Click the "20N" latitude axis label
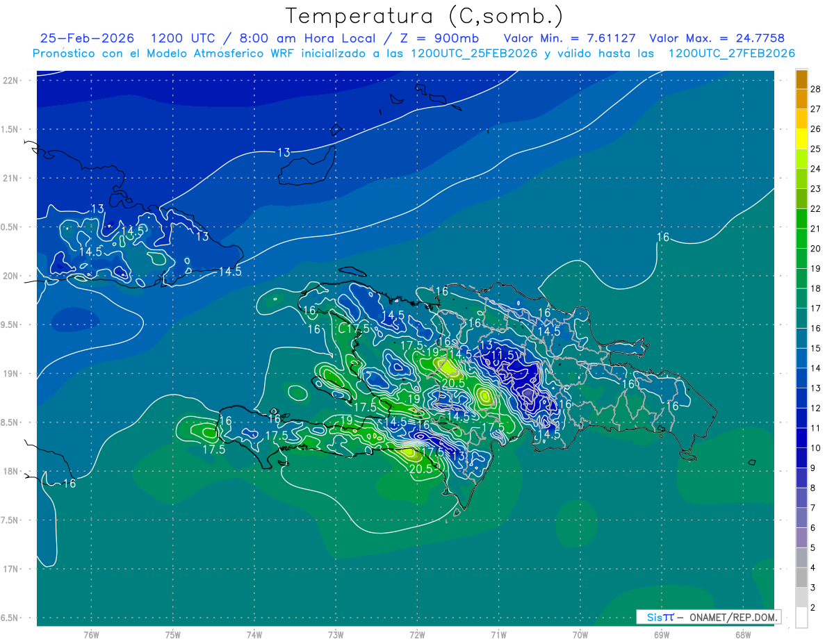 coord(10,276)
